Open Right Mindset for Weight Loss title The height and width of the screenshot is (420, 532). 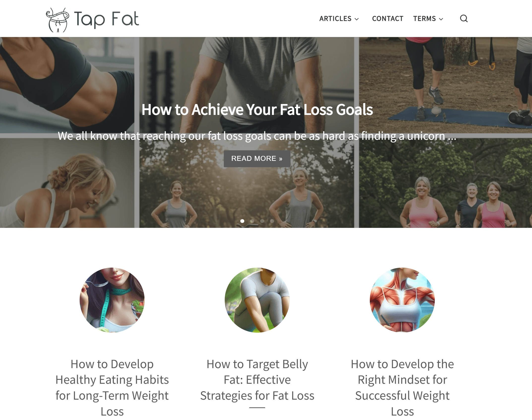pyautogui.click(x=402, y=387)
